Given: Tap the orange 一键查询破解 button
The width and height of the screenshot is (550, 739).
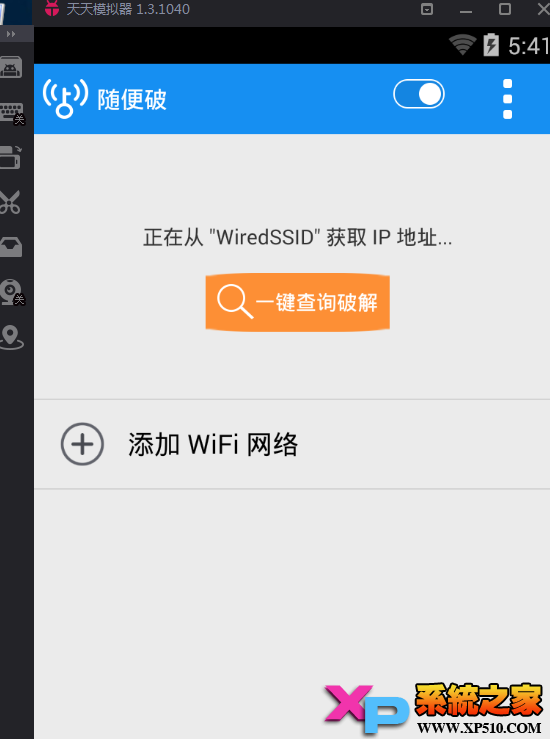Looking at the screenshot, I should point(297,302).
